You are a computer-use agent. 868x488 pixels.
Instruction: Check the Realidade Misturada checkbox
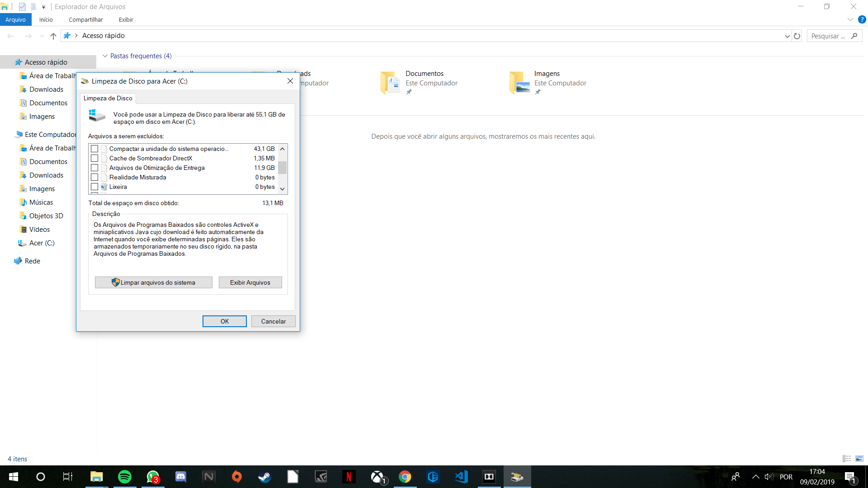pyautogui.click(x=94, y=177)
